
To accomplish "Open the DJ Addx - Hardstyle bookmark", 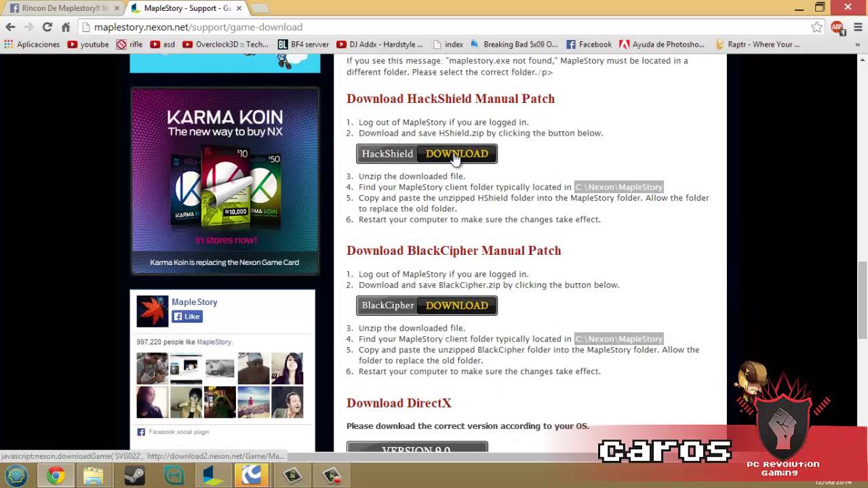I will coord(379,44).
